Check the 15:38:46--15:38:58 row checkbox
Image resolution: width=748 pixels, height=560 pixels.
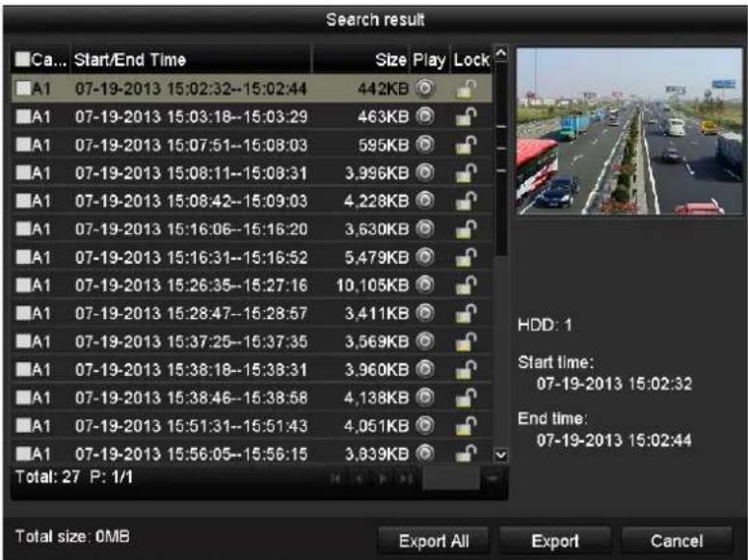[23, 397]
